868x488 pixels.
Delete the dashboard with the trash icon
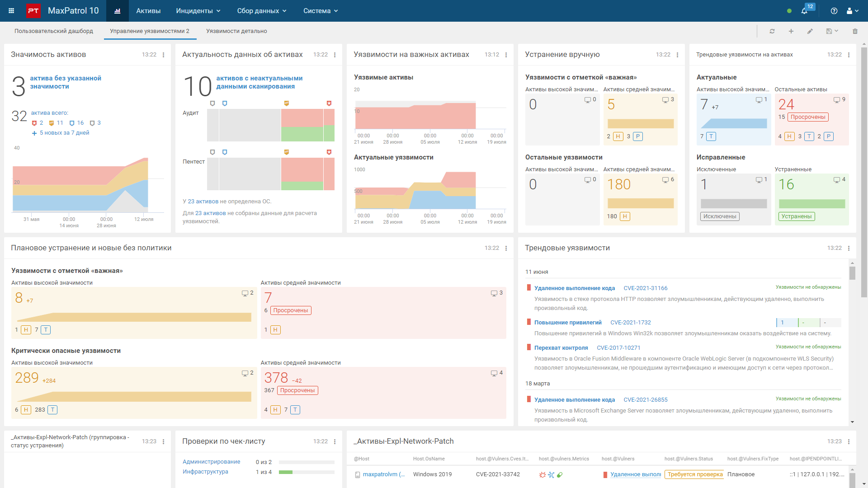(x=855, y=31)
